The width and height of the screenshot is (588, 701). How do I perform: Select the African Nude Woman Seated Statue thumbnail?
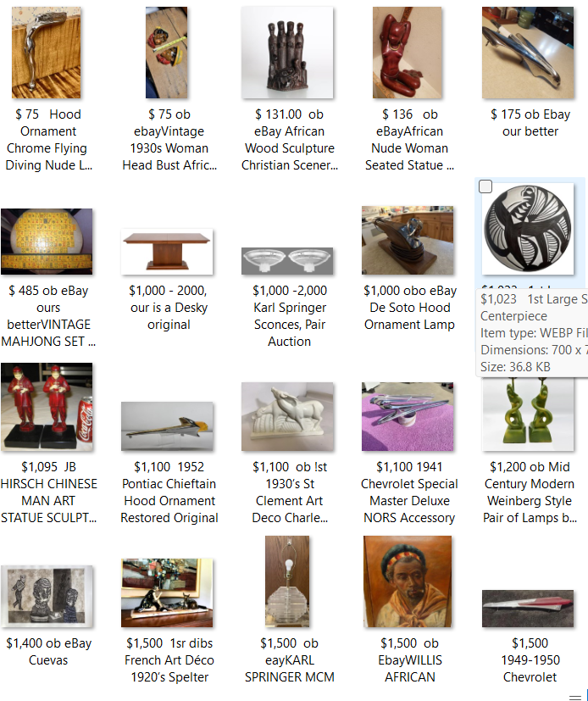pyautogui.click(x=407, y=53)
